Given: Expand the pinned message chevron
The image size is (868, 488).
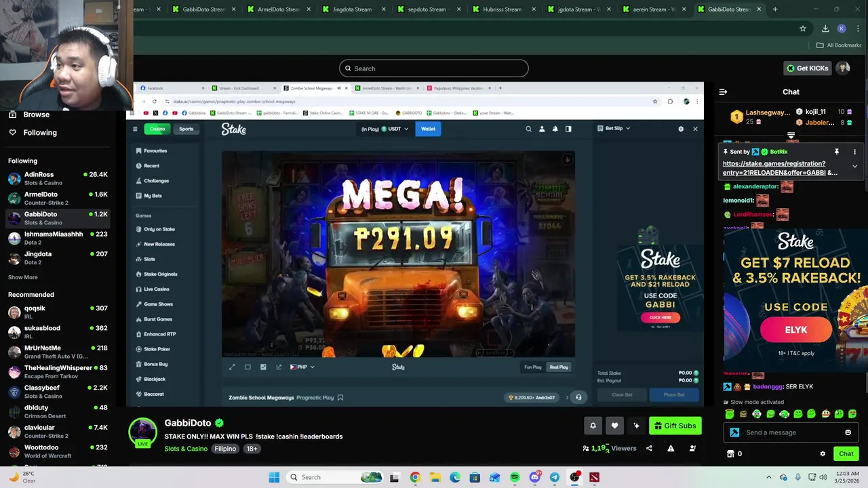Looking at the screenshot, I should point(854,166).
